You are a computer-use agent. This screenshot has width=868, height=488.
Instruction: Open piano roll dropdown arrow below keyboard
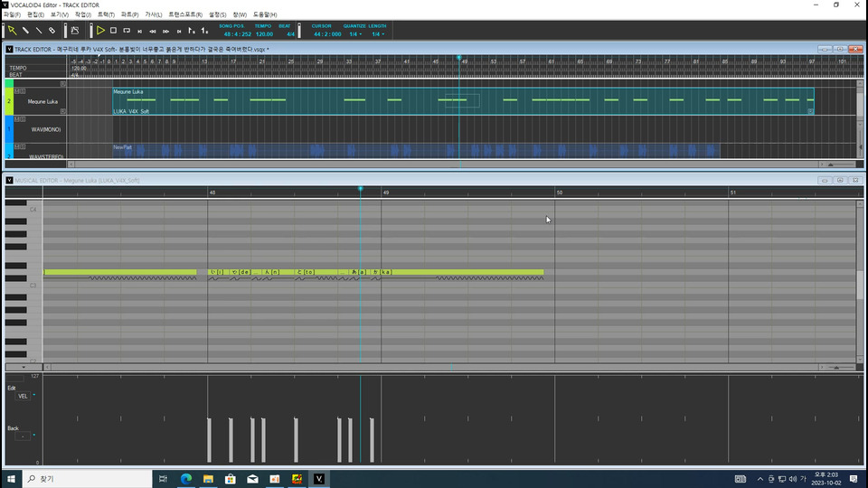point(24,368)
